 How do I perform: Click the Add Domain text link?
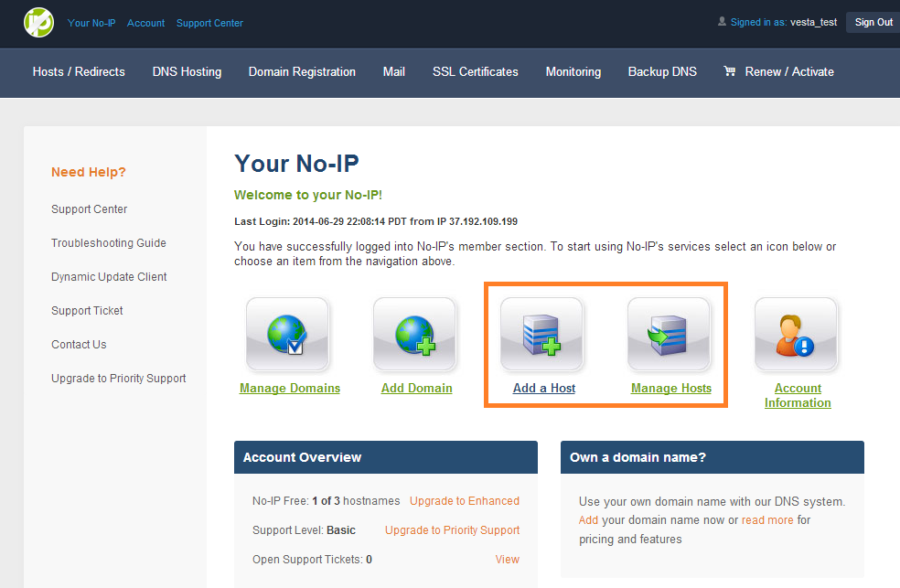(x=417, y=389)
